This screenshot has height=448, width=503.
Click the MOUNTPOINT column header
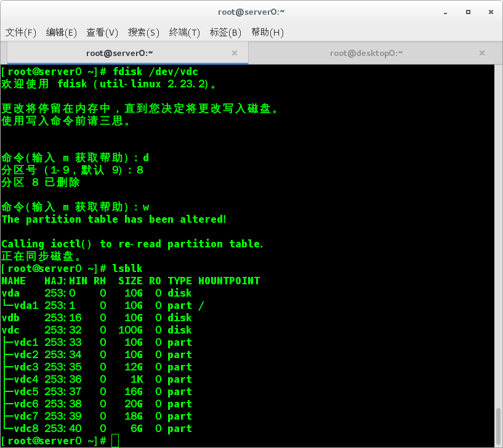(x=229, y=281)
